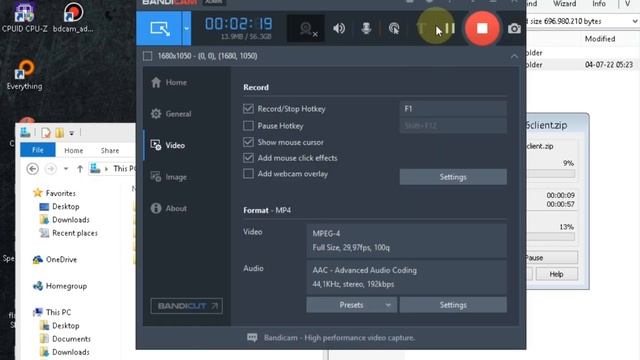Open Documents under This PC

click(x=65, y=339)
